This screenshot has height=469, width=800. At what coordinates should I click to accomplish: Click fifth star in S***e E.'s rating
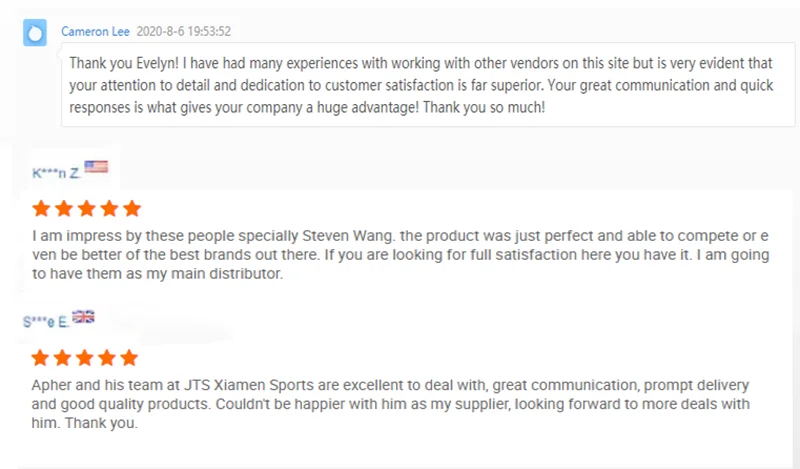point(131,358)
